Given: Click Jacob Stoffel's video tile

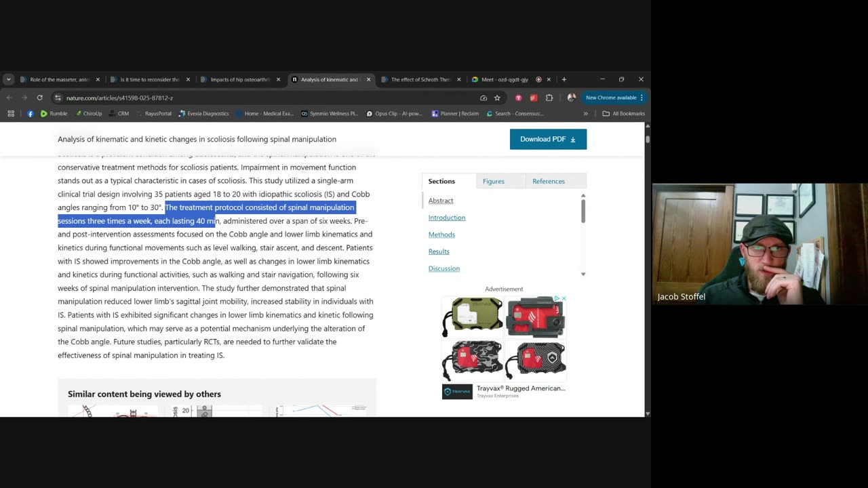Looking at the screenshot, I should [759, 243].
